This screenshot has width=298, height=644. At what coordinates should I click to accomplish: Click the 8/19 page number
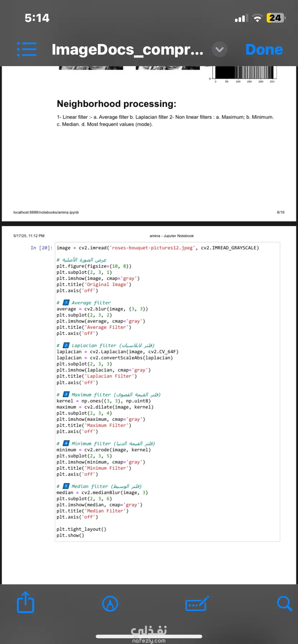[x=281, y=212]
